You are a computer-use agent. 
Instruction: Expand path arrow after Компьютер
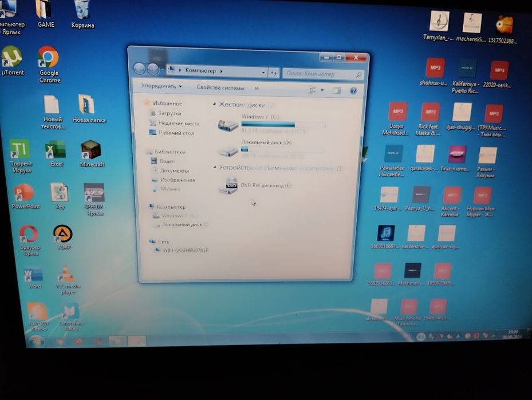(x=221, y=71)
